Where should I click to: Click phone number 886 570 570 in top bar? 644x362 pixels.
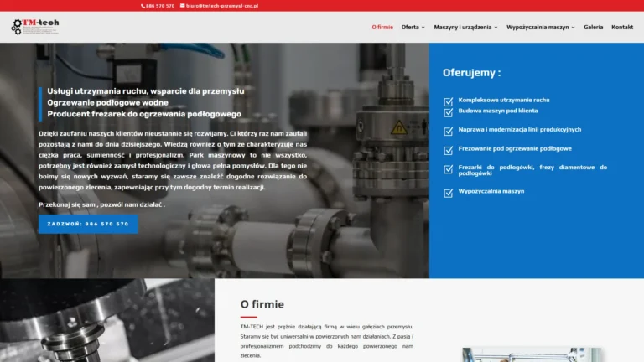(x=160, y=6)
